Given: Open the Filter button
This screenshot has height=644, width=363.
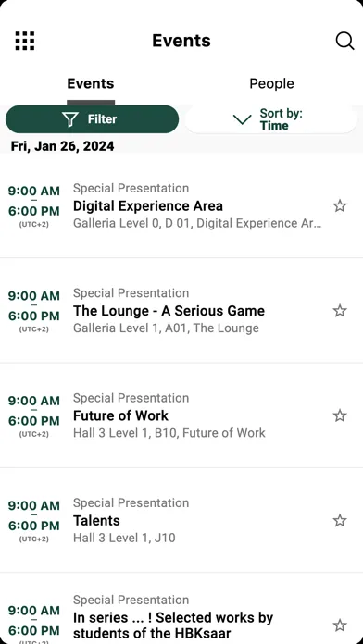Looking at the screenshot, I should point(92,119).
